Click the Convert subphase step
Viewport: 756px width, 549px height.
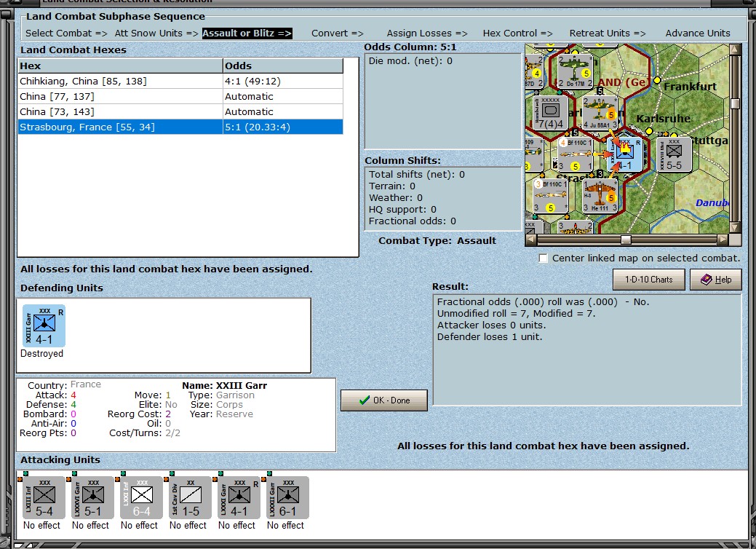[x=338, y=33]
